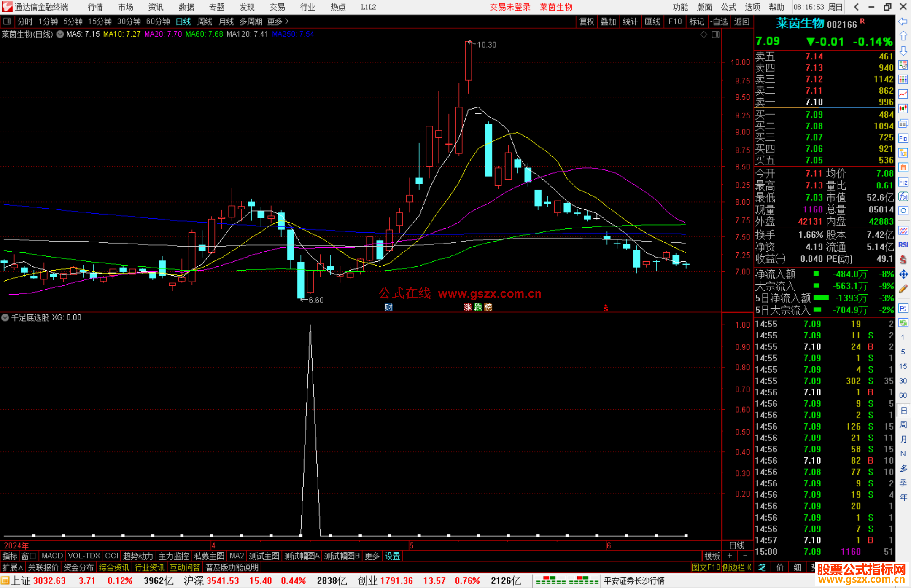Toggle the diamond marker icon above chart
Viewport: 911px width, 588px height.
703,35
